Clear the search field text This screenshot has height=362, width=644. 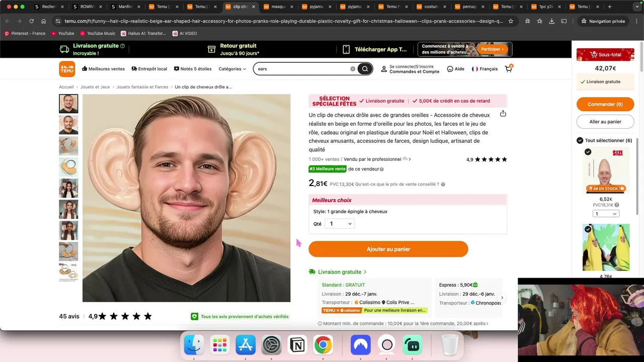(353, 69)
